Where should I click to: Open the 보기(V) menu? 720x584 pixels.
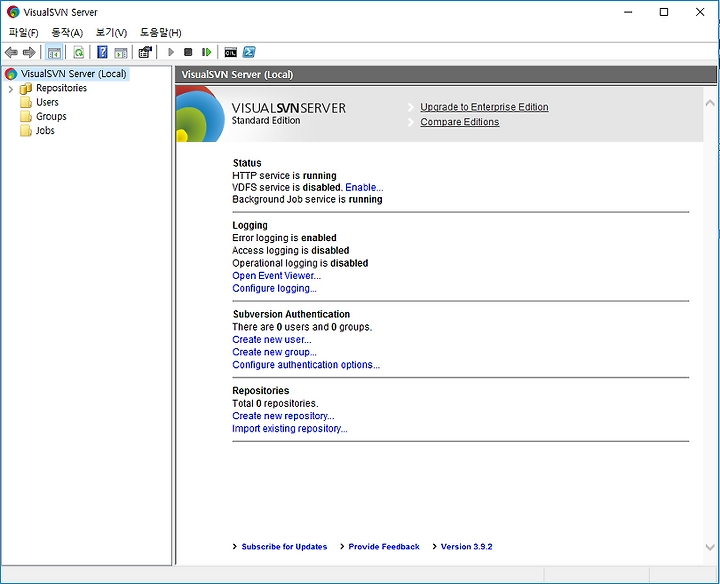pyautogui.click(x=112, y=33)
